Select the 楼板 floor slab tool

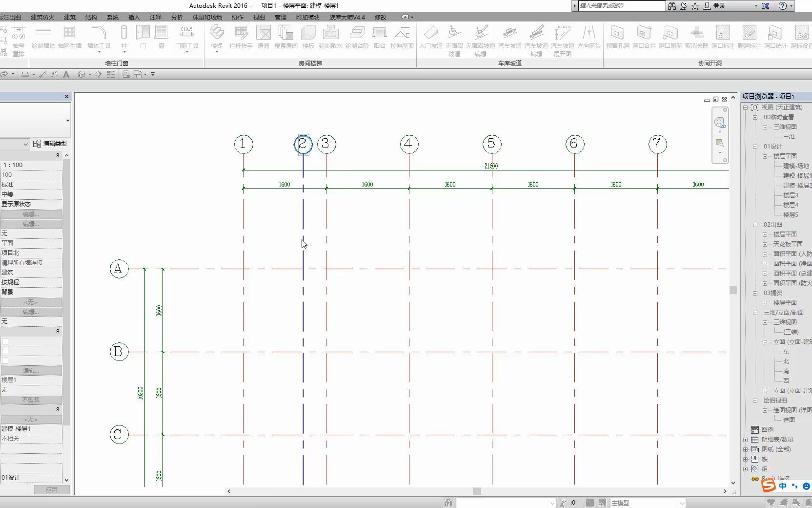click(308, 37)
